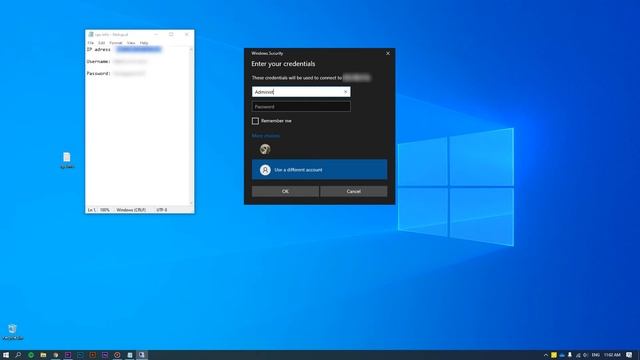Select the saved account avatar tile
The width and height of the screenshot is (640, 360).
[265, 149]
